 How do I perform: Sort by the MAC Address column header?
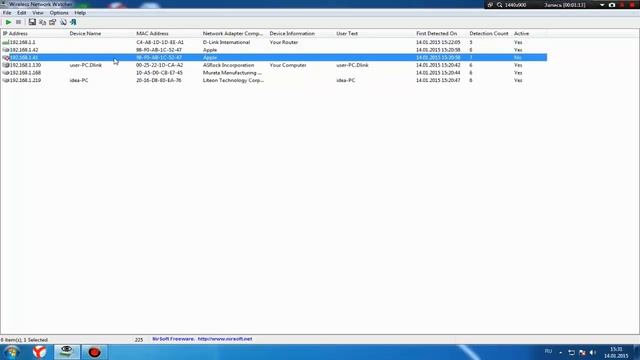pyautogui.click(x=168, y=33)
